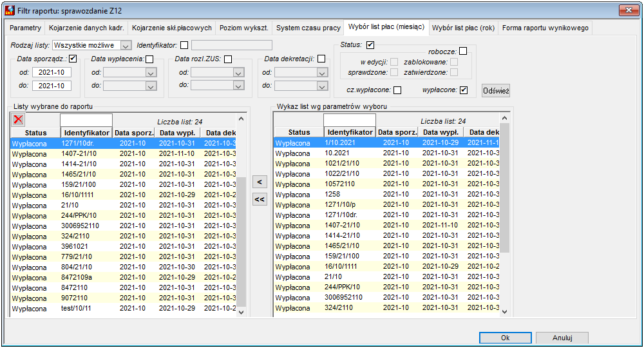644x348 pixels.
Task: Enable the Data wypłacenia checkbox
Action: tap(149, 59)
